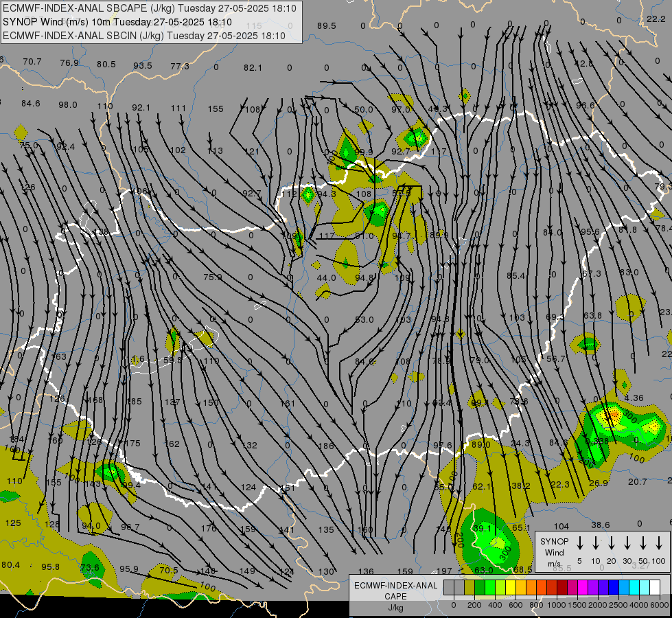Click the map value 38.6
This screenshot has height=618, width=672.
coord(601,525)
